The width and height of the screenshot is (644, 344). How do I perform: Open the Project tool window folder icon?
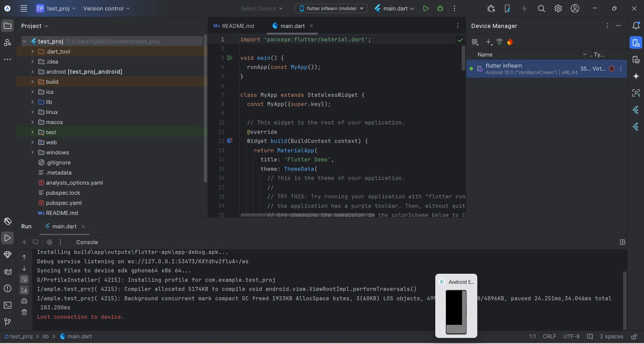click(x=7, y=26)
